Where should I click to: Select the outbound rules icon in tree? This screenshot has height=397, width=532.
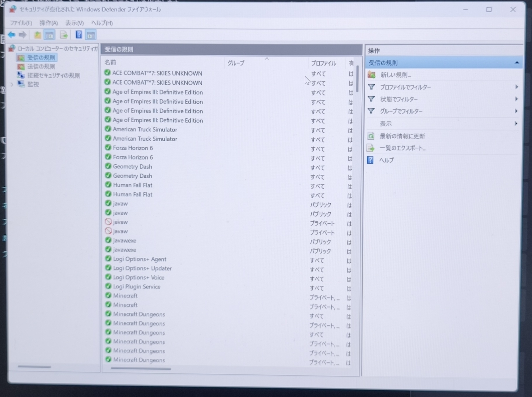pyautogui.click(x=21, y=67)
